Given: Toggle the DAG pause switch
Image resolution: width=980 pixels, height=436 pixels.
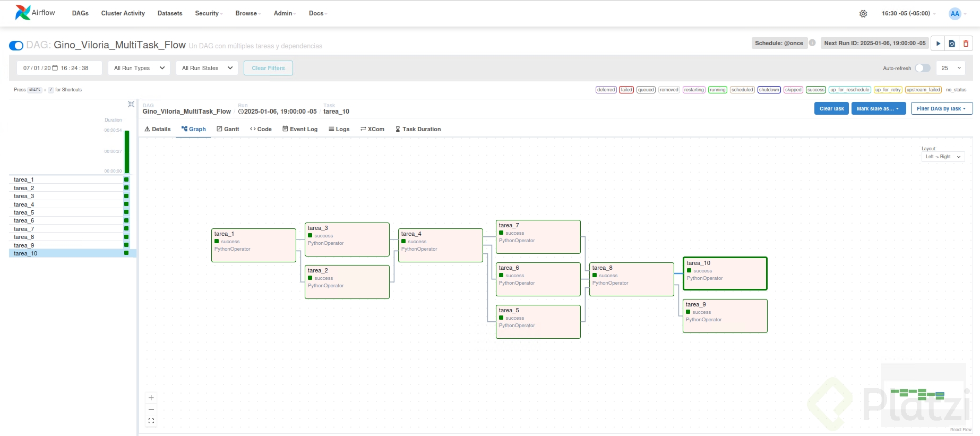Looking at the screenshot, I should coord(16,46).
